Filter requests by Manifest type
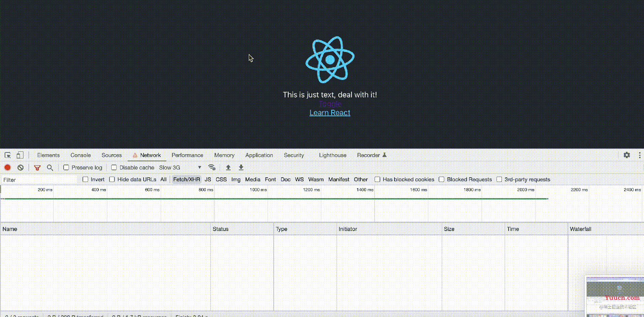This screenshot has height=317, width=644. pyautogui.click(x=339, y=179)
